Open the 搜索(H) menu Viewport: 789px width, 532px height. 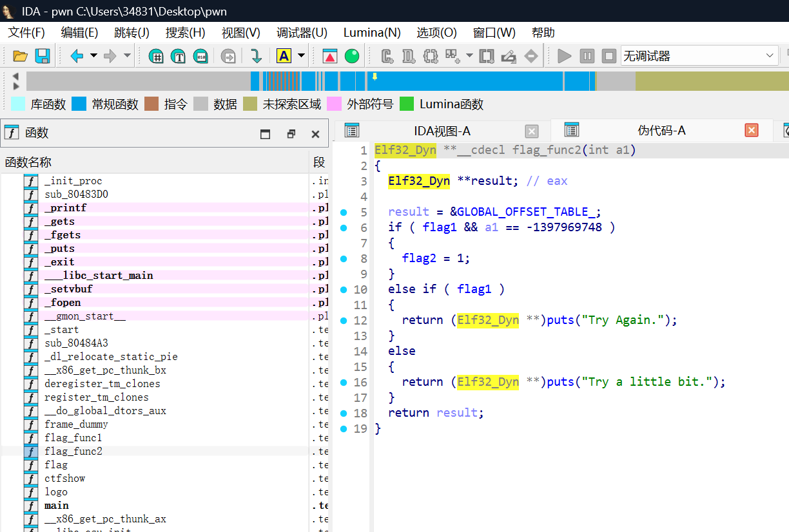pyautogui.click(x=185, y=33)
